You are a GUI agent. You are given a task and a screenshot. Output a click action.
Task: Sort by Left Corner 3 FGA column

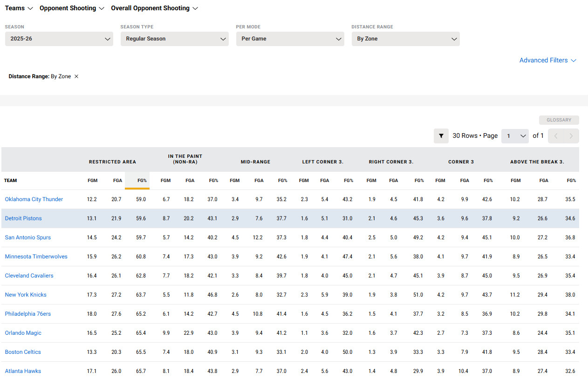324,181
